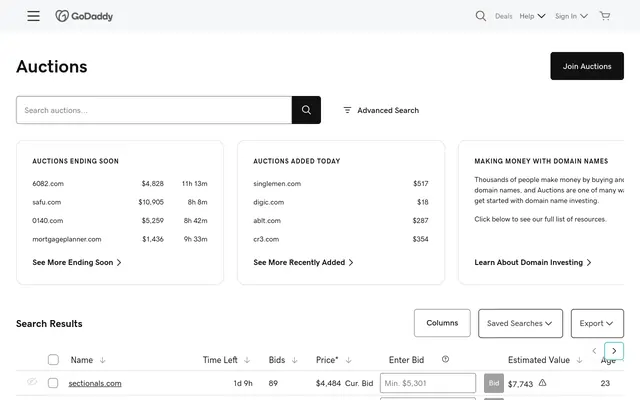Select the sectionals.com row checkbox
This screenshot has width=640, height=400.
53,383
